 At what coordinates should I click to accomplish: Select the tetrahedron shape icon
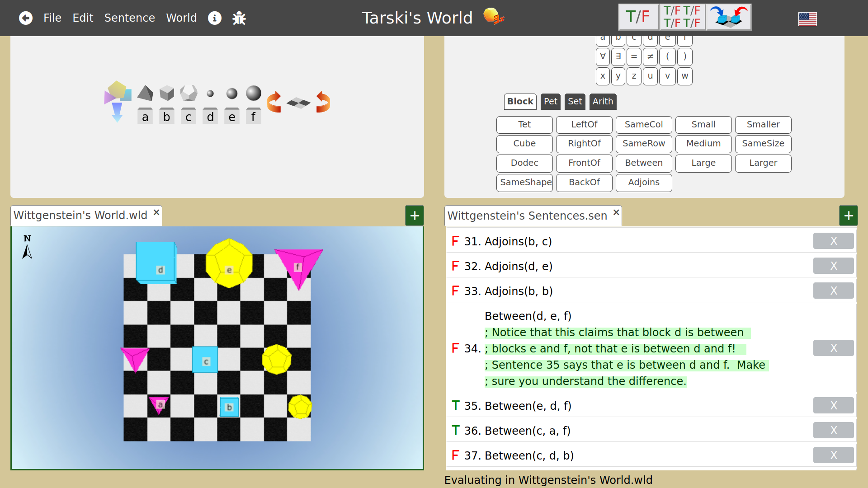(145, 93)
